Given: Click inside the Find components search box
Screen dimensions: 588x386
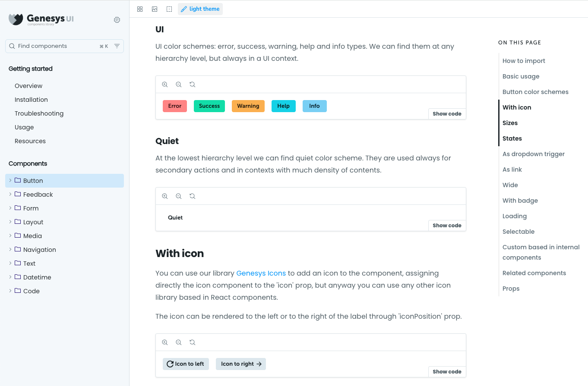Looking at the screenshot, I should [x=56, y=46].
